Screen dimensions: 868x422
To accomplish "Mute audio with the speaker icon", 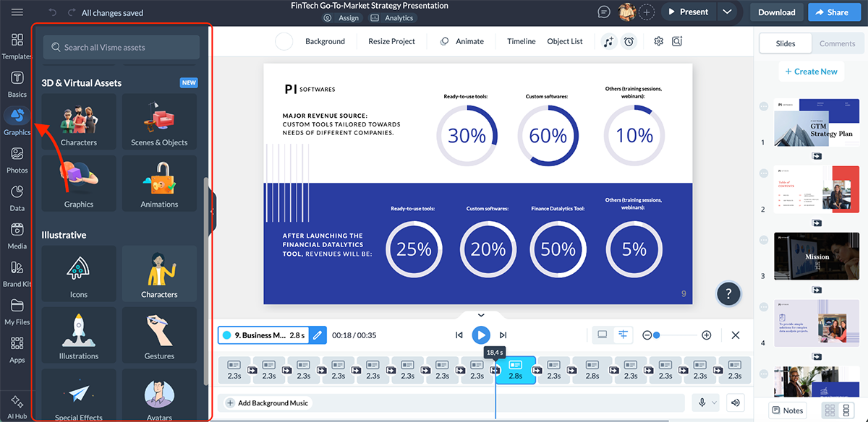I will click(735, 402).
